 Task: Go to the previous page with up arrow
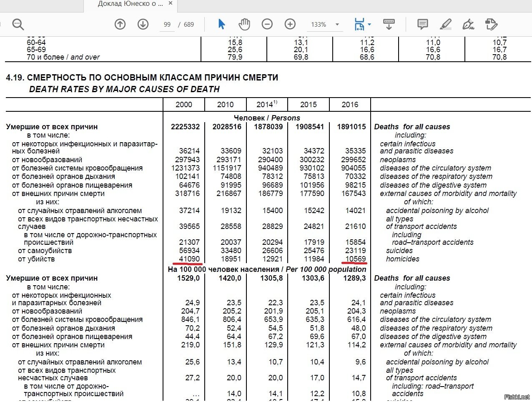point(120,24)
